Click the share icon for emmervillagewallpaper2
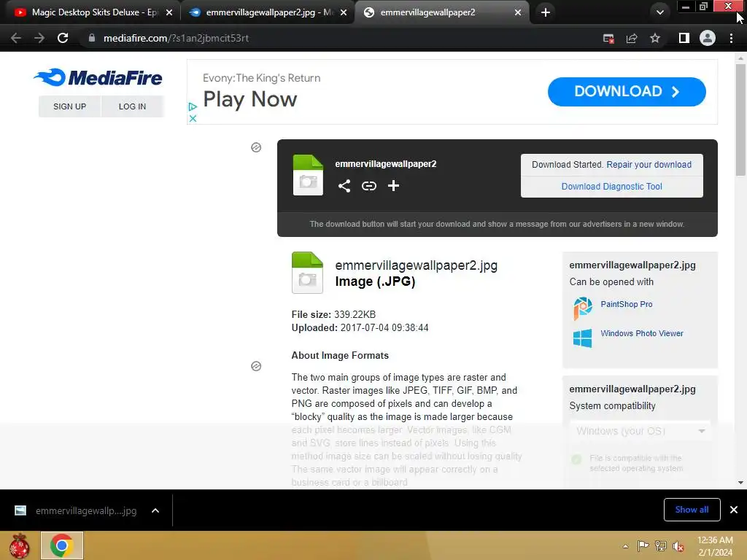Screen dimensions: 747x560 pyautogui.click(x=344, y=186)
